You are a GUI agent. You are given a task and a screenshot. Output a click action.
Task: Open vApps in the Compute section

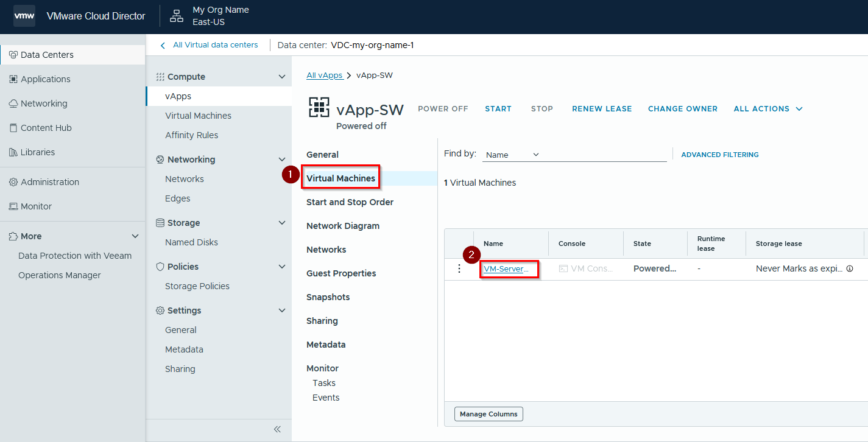click(x=178, y=96)
